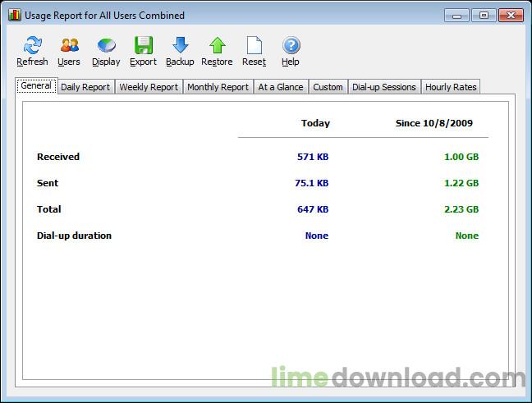Image resolution: width=532 pixels, height=403 pixels.
Task: Open Display settings icon
Action: pos(106,47)
